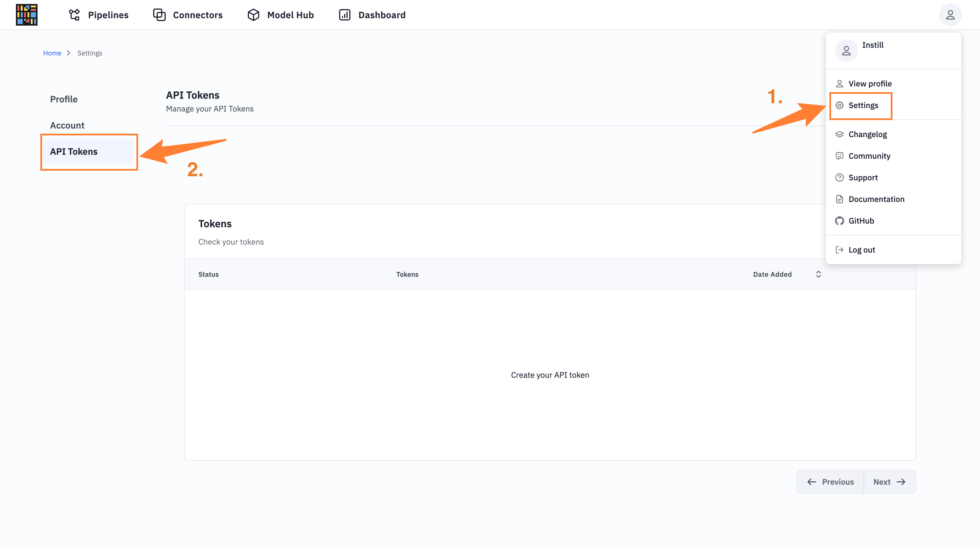Screen dimensions: 980x549
Task: Go to the Next tokens page
Action: tap(889, 482)
